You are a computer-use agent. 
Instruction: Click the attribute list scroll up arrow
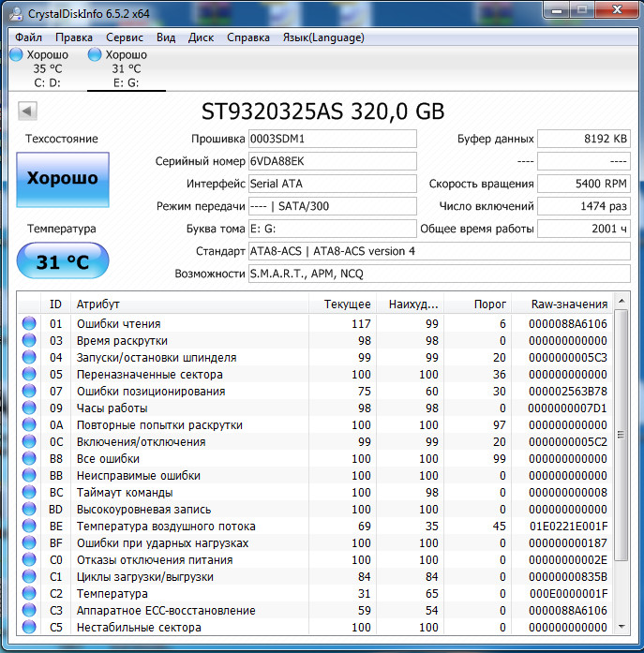coord(622,301)
